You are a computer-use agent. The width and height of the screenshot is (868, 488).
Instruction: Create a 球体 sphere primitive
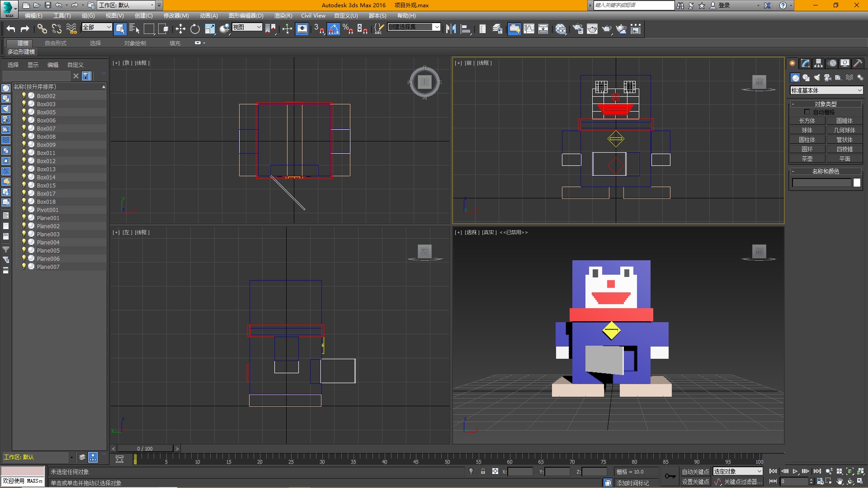807,130
